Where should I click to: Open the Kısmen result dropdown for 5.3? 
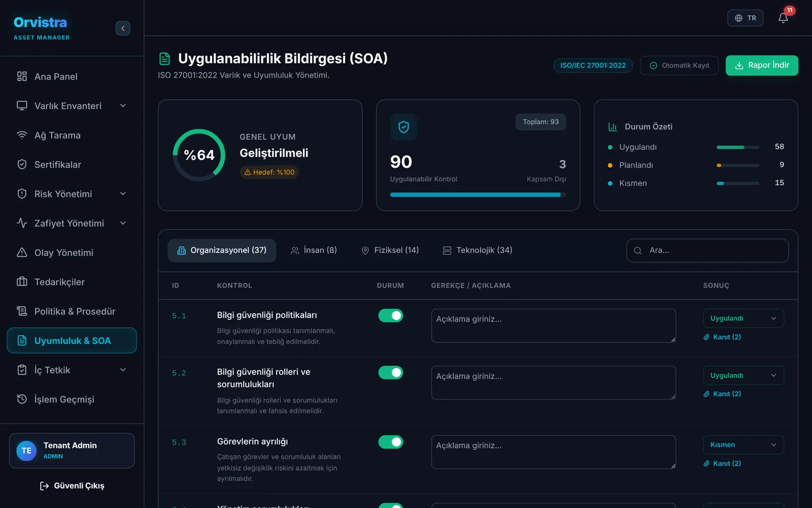click(743, 445)
